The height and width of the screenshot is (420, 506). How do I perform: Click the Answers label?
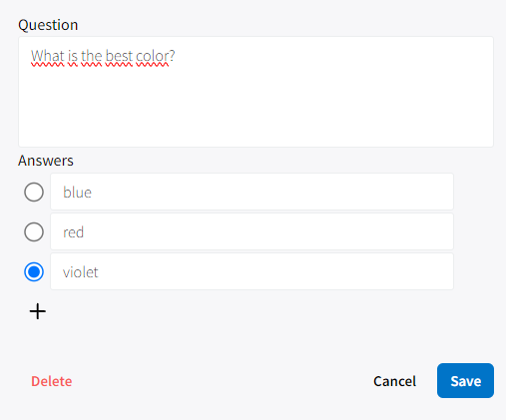click(46, 161)
